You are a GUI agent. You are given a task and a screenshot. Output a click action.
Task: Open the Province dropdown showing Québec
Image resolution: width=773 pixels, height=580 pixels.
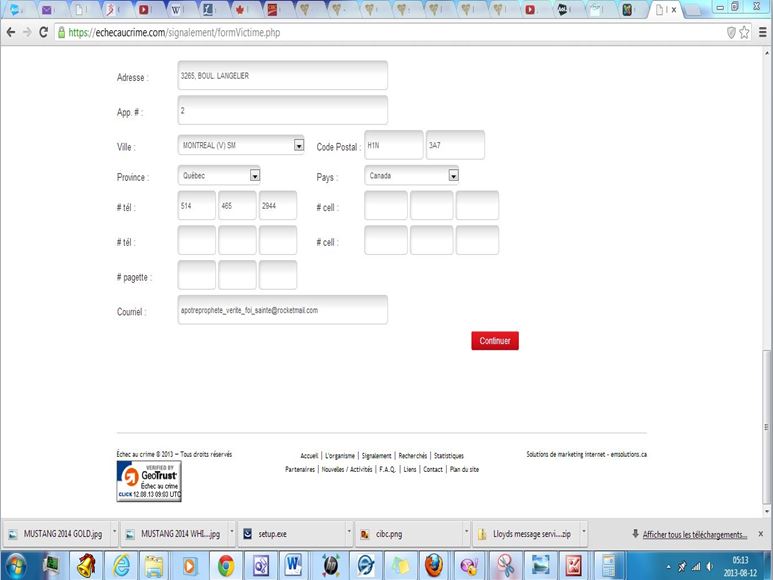[x=254, y=176]
